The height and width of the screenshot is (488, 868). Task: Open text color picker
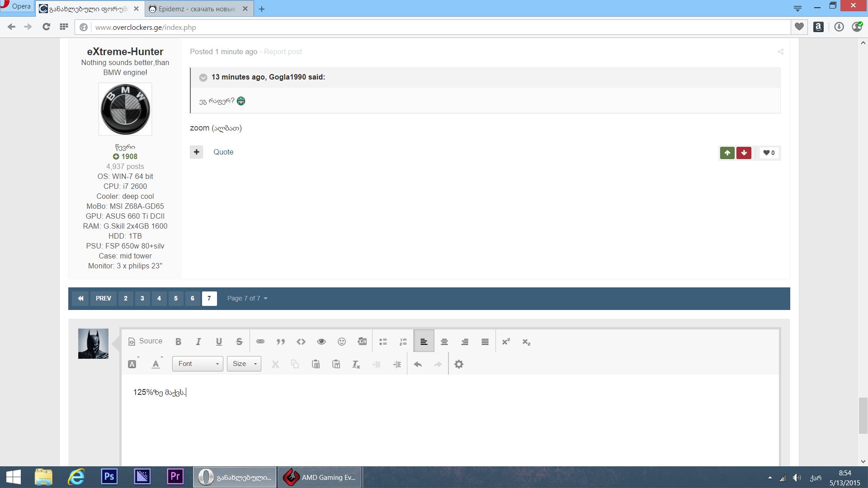pos(156,364)
